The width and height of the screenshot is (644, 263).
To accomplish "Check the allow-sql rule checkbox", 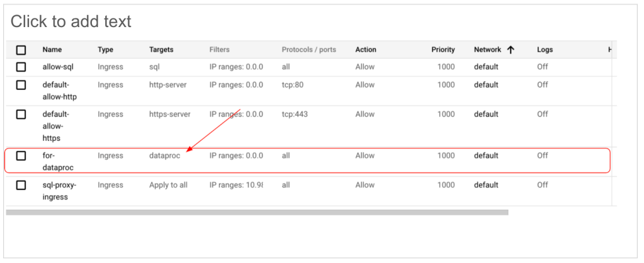I will coord(21,67).
